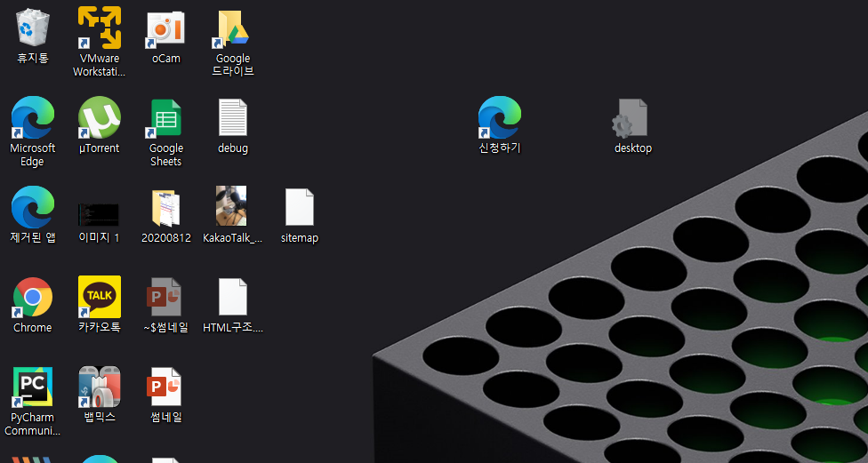Image resolution: width=868 pixels, height=463 pixels.
Task: Select the 뱁믹스 application shortcut
Action: 99,387
